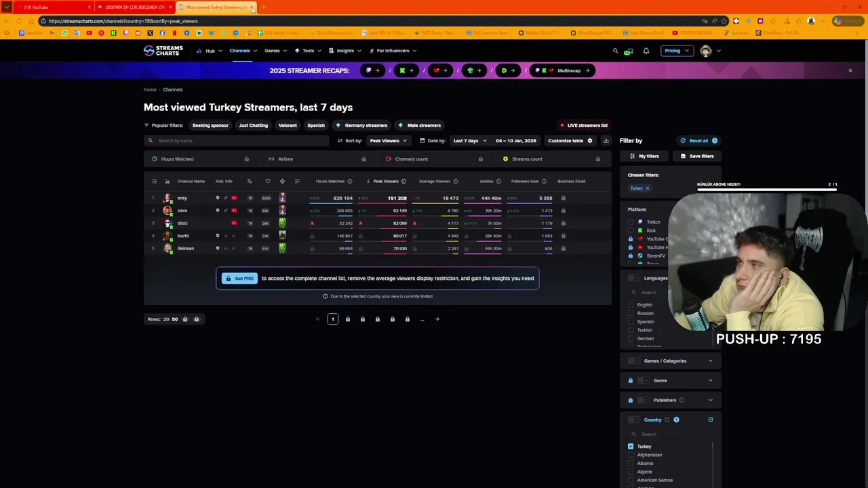Click the info icon beside Followers Gain column
Screen dimensions: 868x488
[x=544, y=181]
